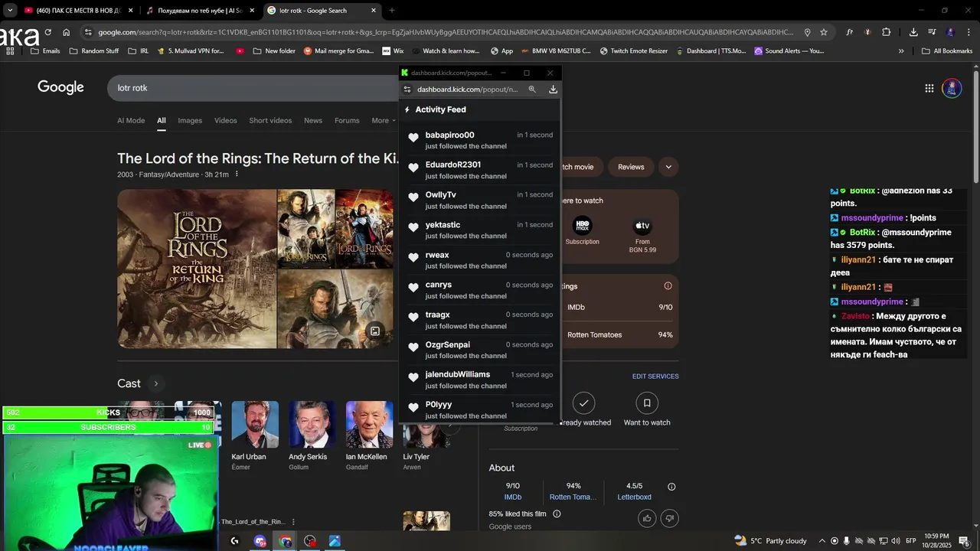Open location icon in address bar
Image resolution: width=980 pixels, height=551 pixels.
[x=807, y=32]
